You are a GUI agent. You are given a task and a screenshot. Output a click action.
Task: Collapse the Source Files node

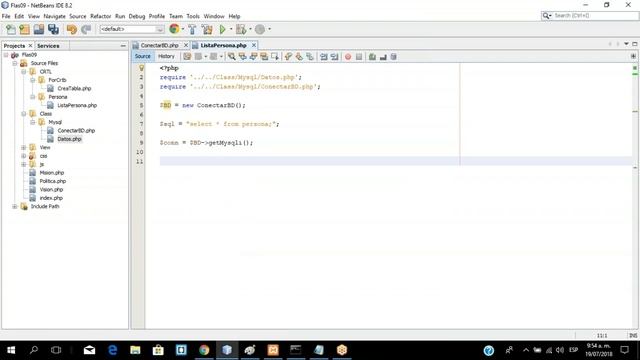(15, 63)
